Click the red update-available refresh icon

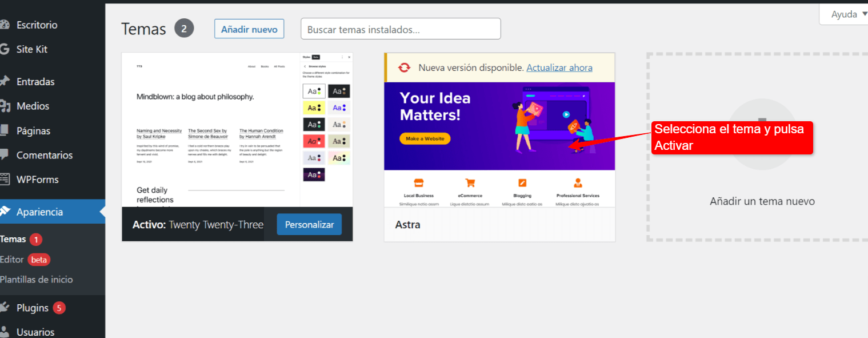pos(404,67)
